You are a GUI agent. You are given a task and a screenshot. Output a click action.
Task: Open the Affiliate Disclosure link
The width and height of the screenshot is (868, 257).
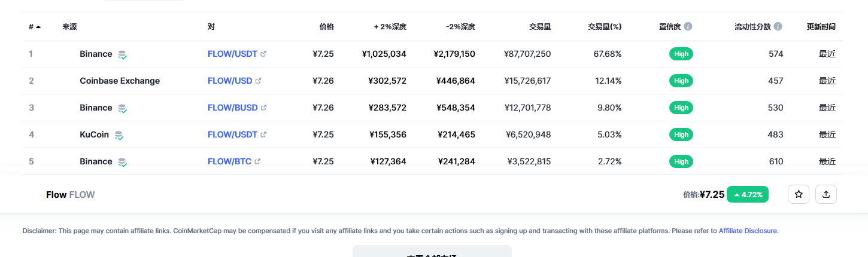click(748, 231)
